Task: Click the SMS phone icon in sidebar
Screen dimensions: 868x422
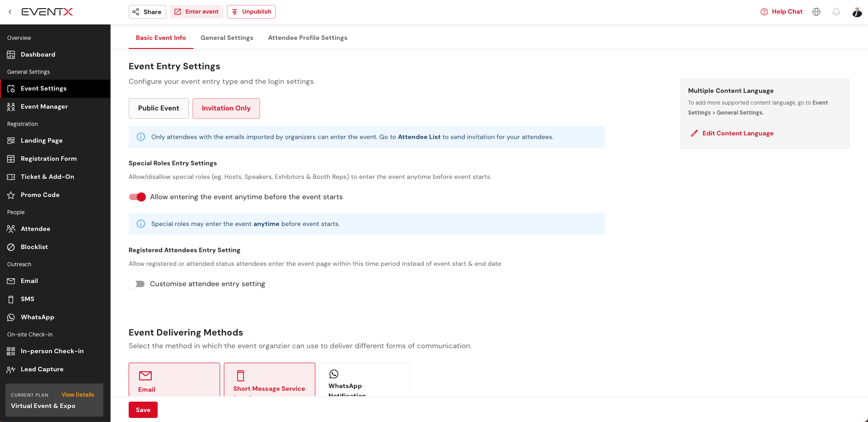Action: click(11, 299)
